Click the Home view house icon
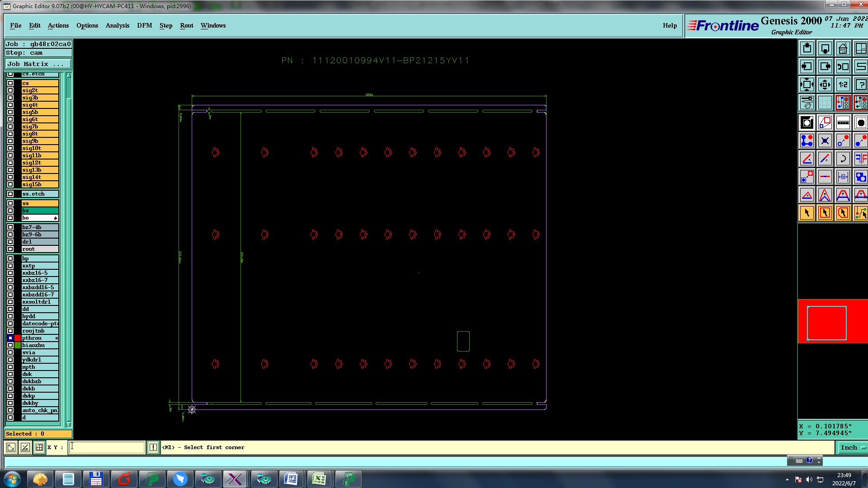This screenshot has width=868, height=488. [x=843, y=48]
